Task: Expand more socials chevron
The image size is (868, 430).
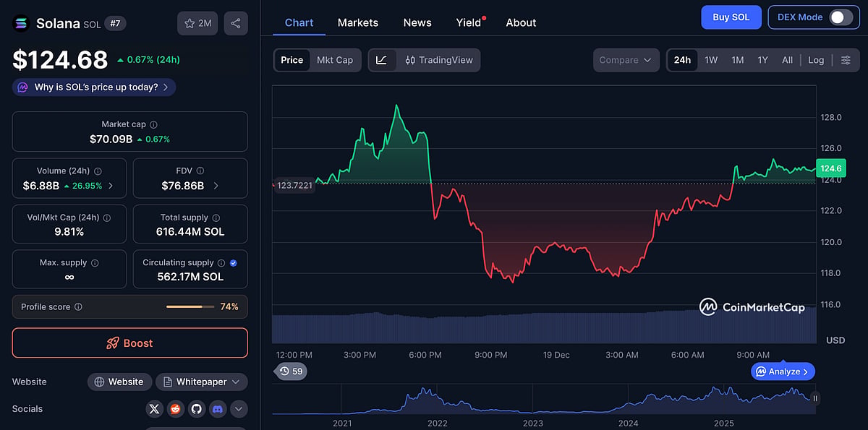Action: point(239,409)
